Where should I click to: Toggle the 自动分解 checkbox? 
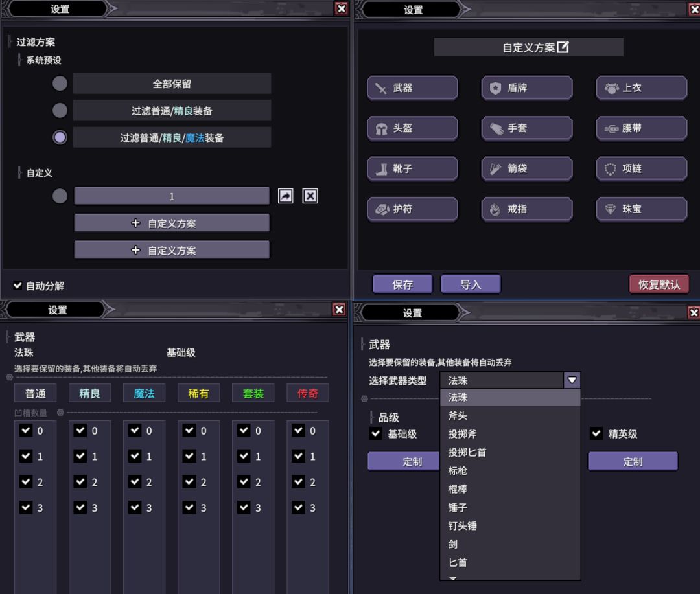[x=18, y=286]
